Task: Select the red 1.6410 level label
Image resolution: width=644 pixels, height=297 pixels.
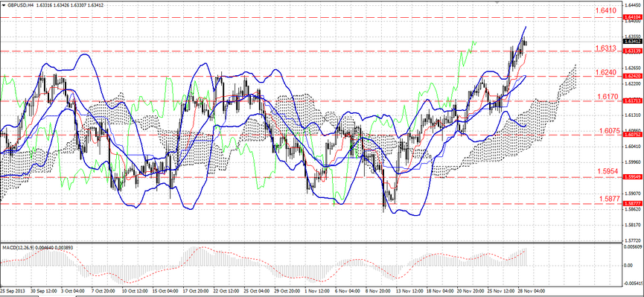Action: pyautogui.click(x=605, y=10)
